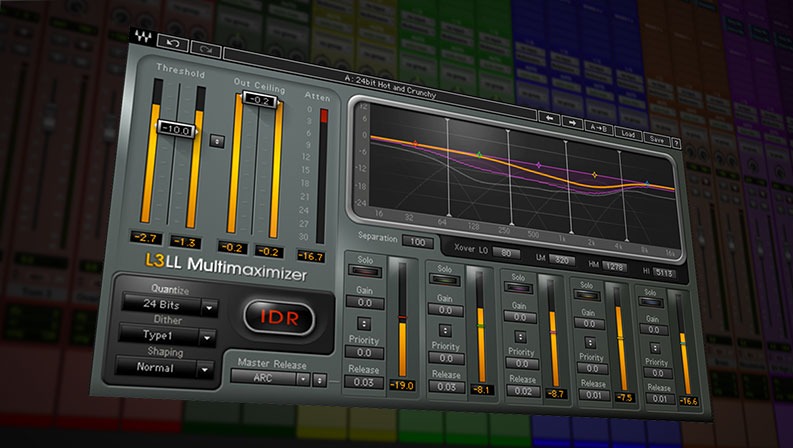This screenshot has width=793, height=448.
Task: Click the Xover LM field showing 320
Action: point(561,260)
